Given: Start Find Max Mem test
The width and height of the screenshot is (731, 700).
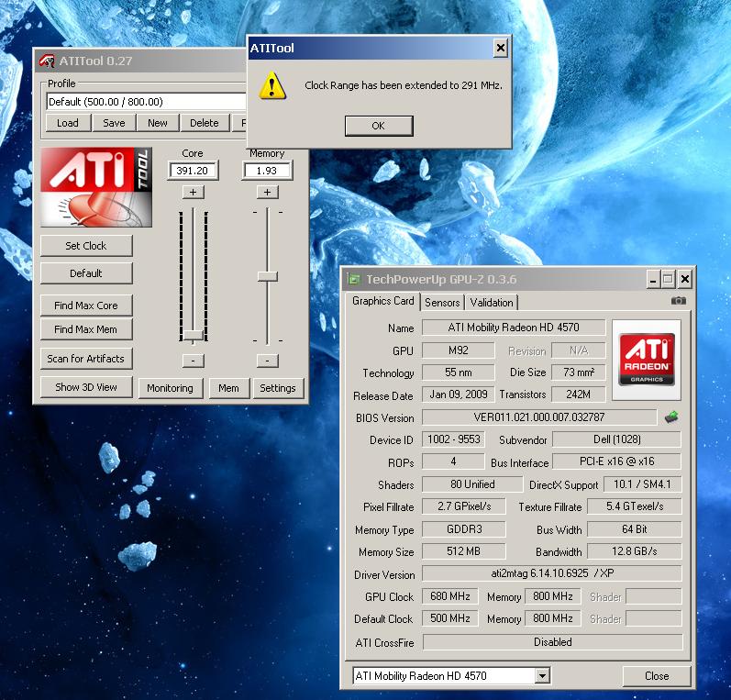Looking at the screenshot, I should click(86, 329).
